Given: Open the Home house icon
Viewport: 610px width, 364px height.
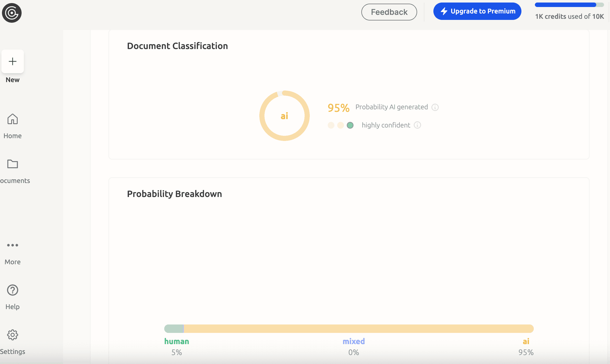Looking at the screenshot, I should pos(13,119).
